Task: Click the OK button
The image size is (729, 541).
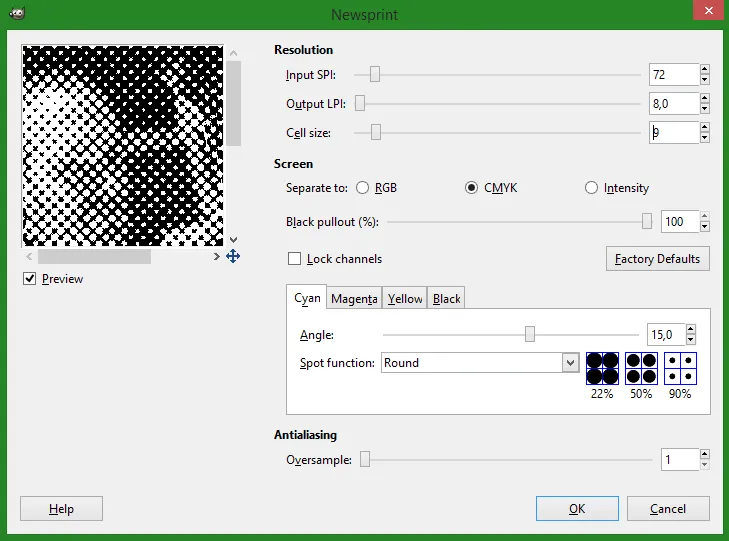Action: click(577, 508)
